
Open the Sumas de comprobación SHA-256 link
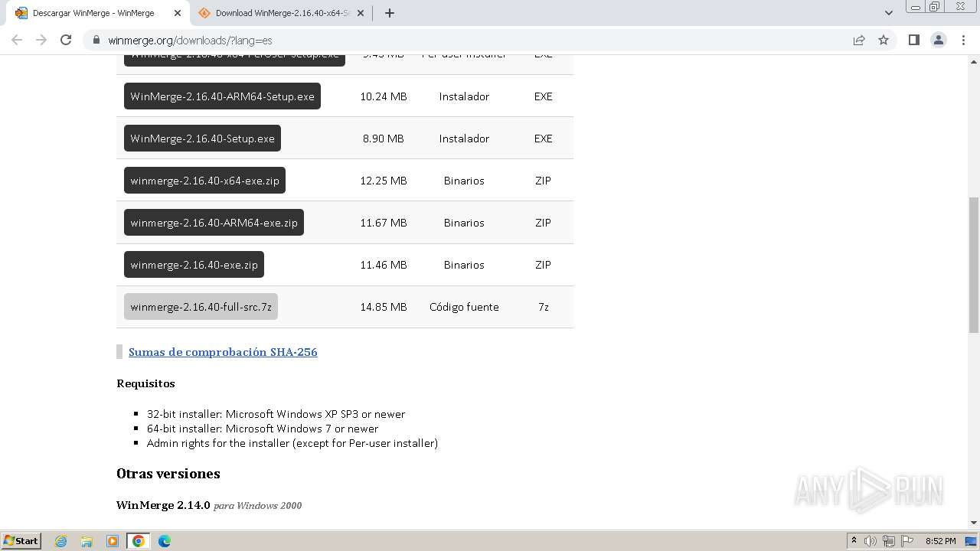click(x=223, y=352)
